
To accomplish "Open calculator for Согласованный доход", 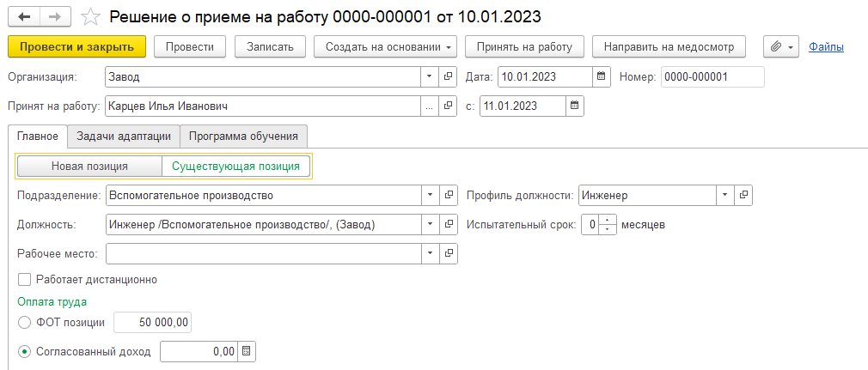I will click(x=247, y=351).
